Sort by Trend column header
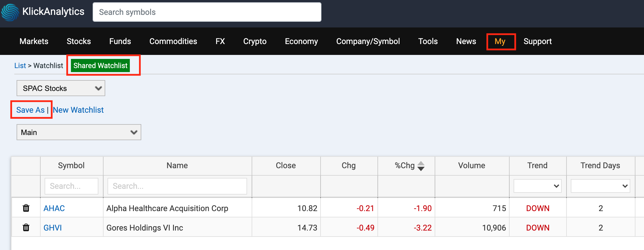This screenshot has width=644, height=250. pos(537,165)
